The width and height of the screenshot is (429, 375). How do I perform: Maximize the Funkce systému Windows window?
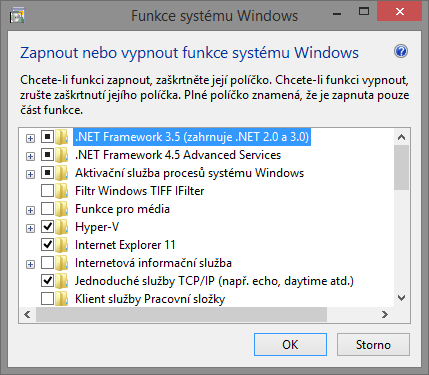(x=364, y=12)
